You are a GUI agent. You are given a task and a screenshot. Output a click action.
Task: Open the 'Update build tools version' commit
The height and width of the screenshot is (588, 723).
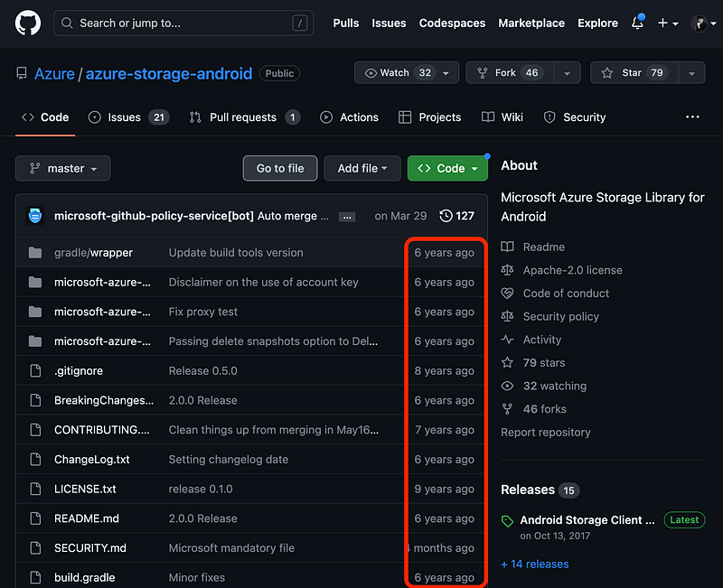click(x=236, y=253)
